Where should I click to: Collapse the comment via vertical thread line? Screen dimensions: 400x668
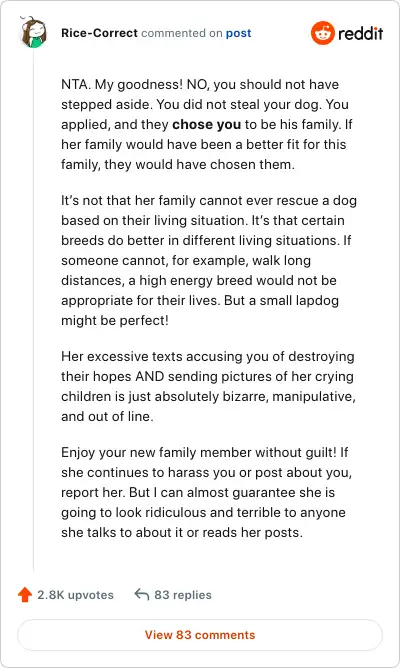34,309
